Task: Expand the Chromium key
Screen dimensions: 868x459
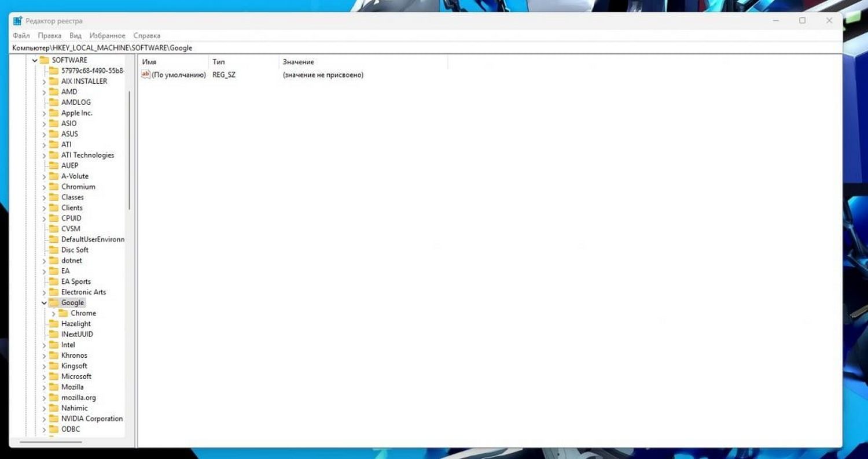Action: point(44,187)
